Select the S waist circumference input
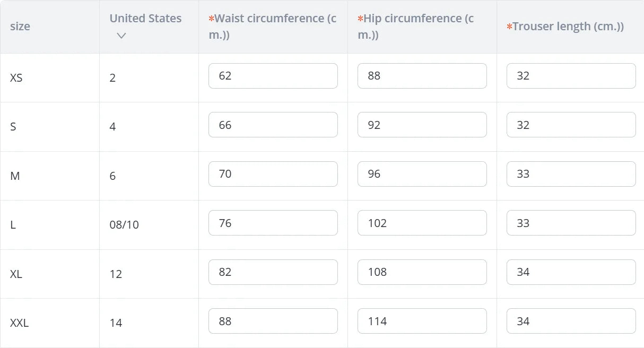 point(273,125)
